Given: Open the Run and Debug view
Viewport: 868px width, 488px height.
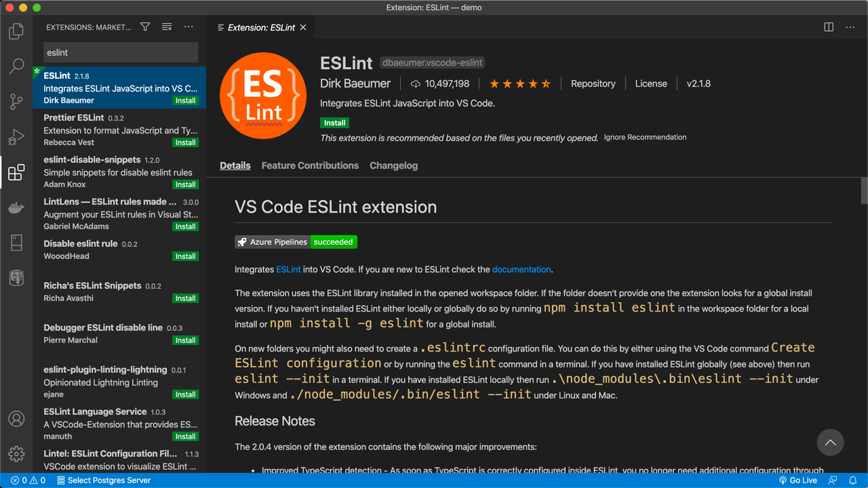Looking at the screenshot, I should click(x=16, y=137).
